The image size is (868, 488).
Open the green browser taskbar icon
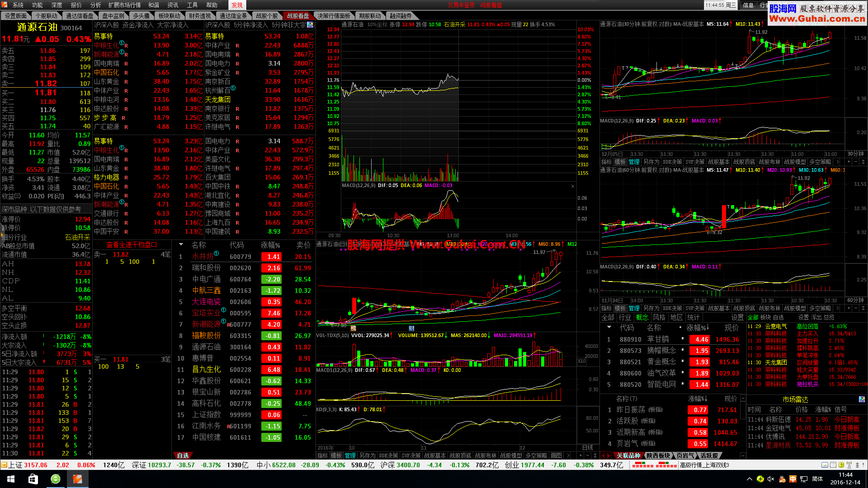click(55, 479)
